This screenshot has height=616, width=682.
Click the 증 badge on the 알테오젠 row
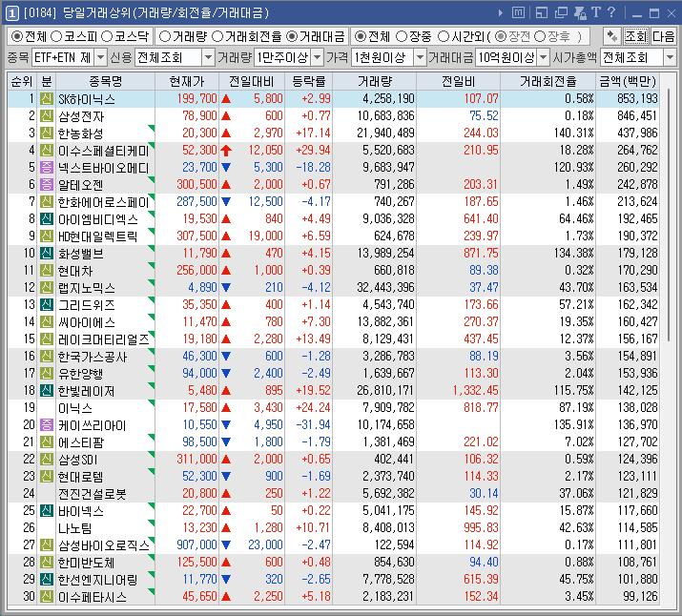pyautogui.click(x=47, y=184)
